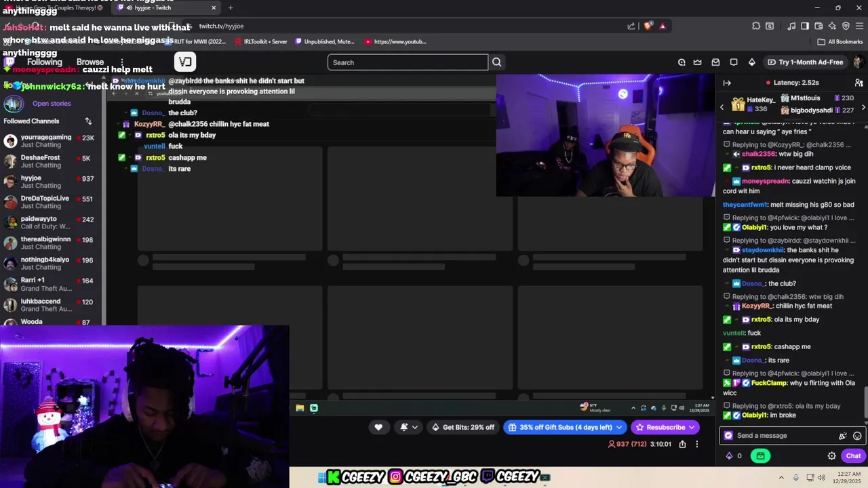The image size is (868, 488).
Task: Open the browser hamburger menu
Action: pyautogui.click(x=859, y=26)
